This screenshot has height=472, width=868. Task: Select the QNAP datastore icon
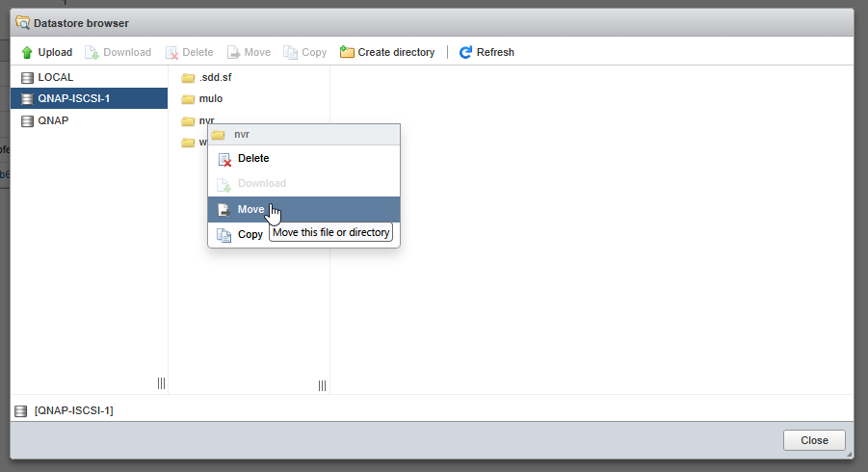pos(27,121)
